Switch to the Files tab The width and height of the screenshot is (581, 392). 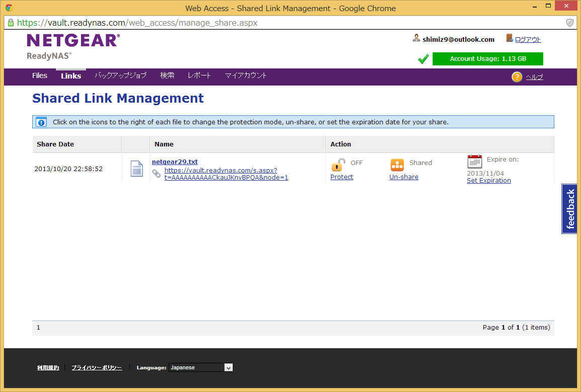[x=40, y=76]
